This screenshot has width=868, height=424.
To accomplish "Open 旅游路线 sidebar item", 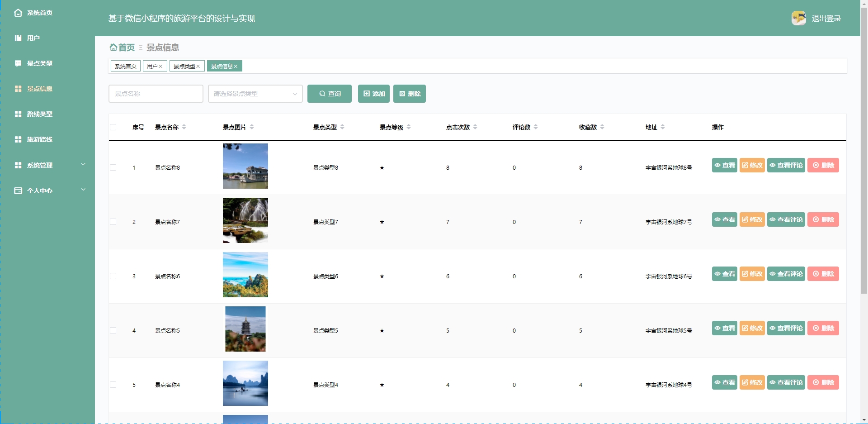I will coord(40,139).
